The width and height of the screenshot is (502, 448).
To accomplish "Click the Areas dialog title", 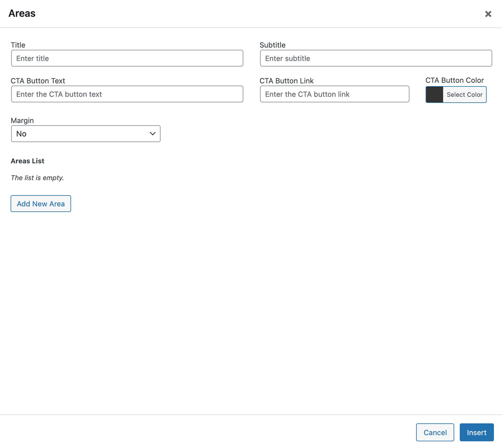I will pos(22,14).
